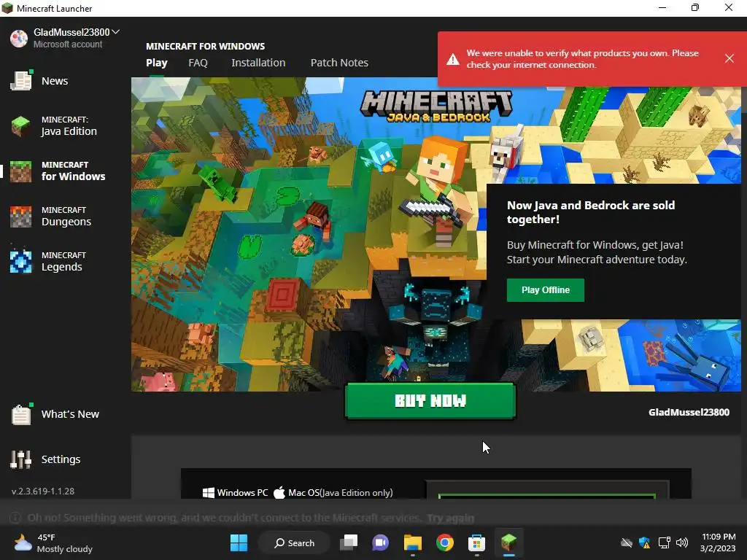Click the green BUY NOW button
Screen dimensions: 747x560
430,401
